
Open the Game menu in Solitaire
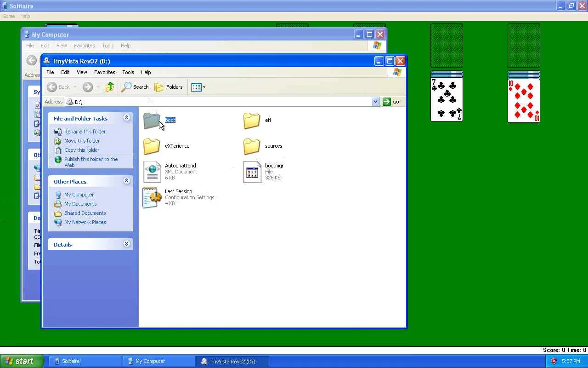pyautogui.click(x=9, y=16)
